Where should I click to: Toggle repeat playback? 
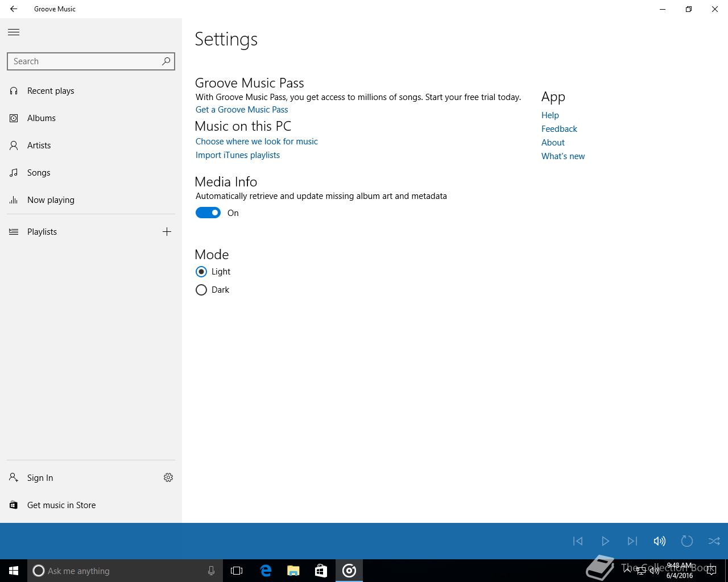click(687, 541)
